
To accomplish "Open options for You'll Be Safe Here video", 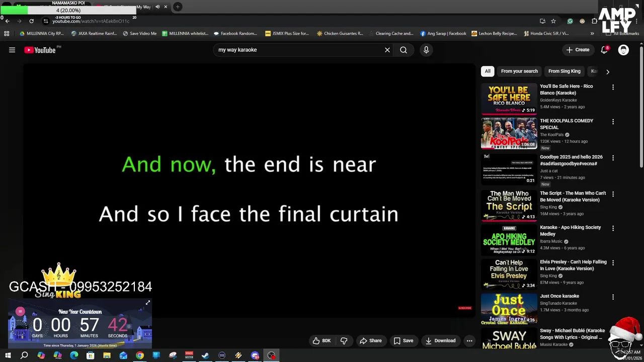I will (x=613, y=87).
